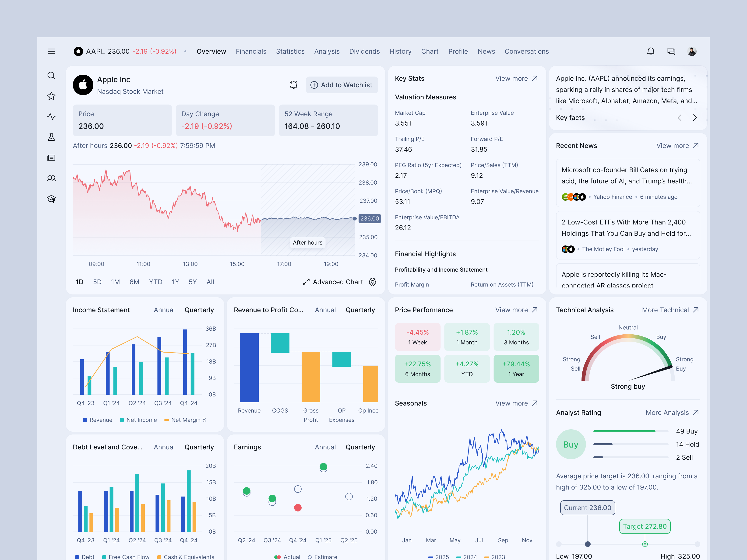Click the Target 272.80 price marker

click(x=645, y=526)
